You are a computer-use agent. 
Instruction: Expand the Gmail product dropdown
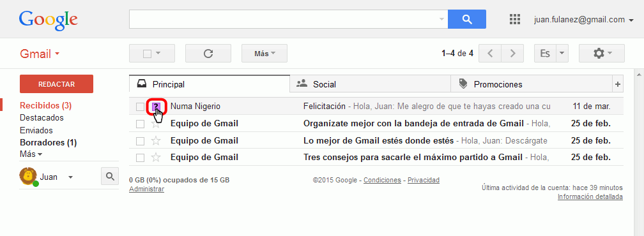point(40,54)
